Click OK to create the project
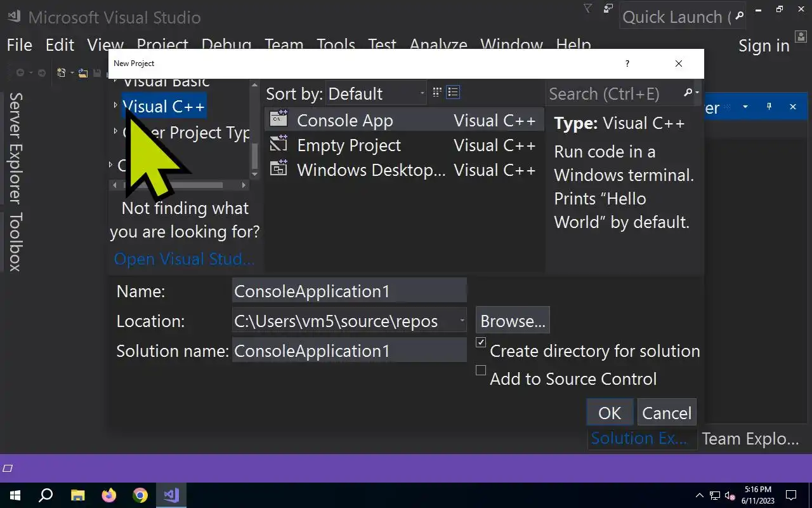Screen dimensions: 812x508 (x=609, y=413)
